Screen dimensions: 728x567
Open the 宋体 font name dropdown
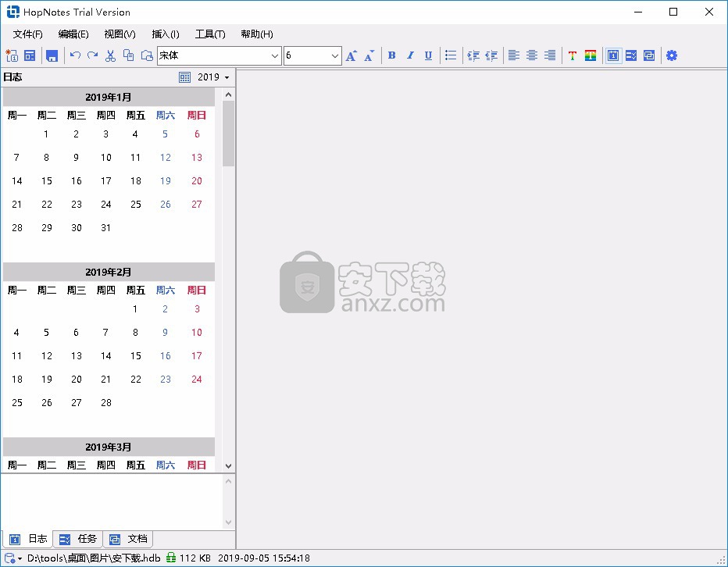pos(275,56)
